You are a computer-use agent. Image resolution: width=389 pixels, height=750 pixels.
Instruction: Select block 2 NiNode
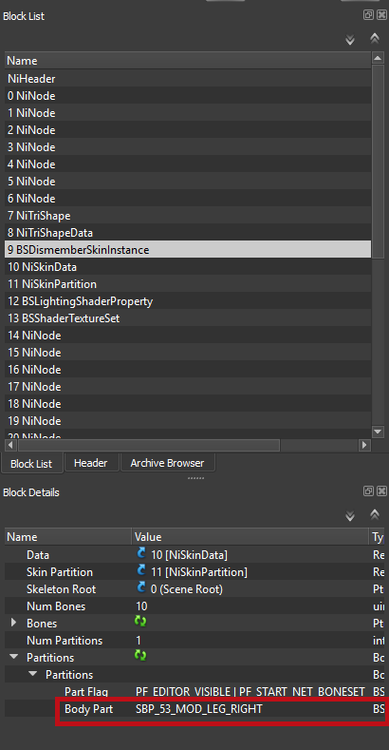click(188, 130)
